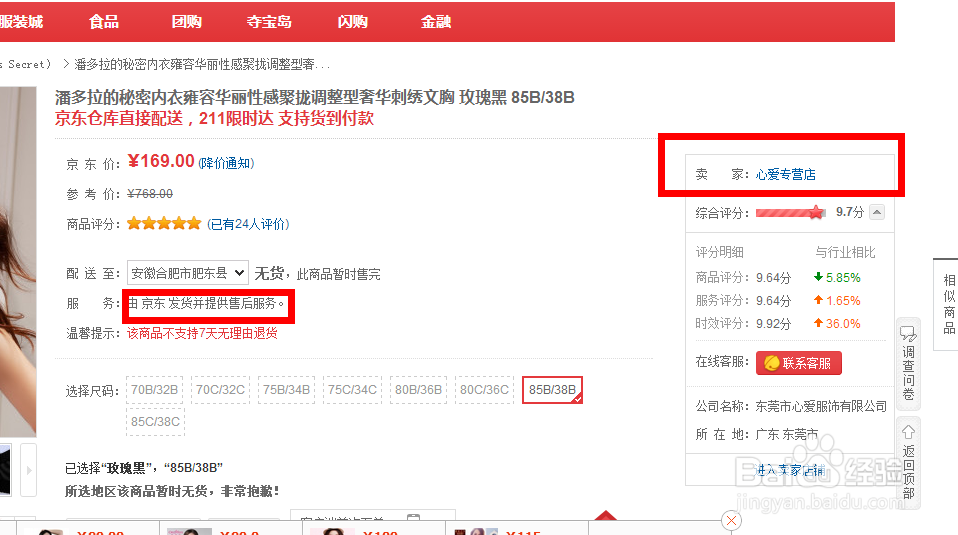Open the 服装城 navigation tab

[x=21, y=22]
